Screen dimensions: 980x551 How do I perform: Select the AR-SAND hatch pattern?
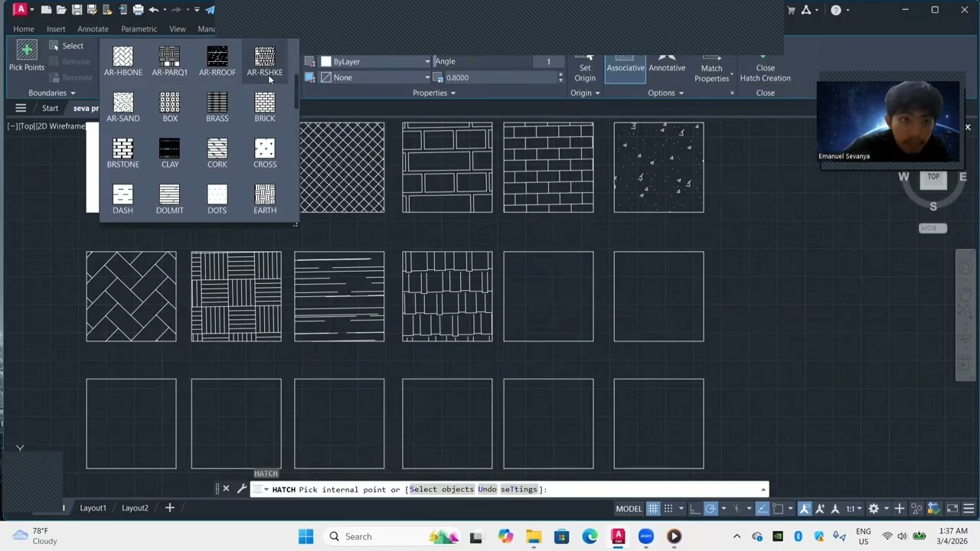[122, 107]
